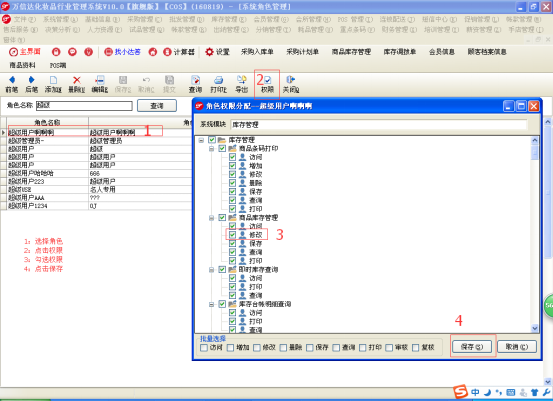Collapse the 即时库存查询 tree node
553x401 pixels.
(211, 269)
